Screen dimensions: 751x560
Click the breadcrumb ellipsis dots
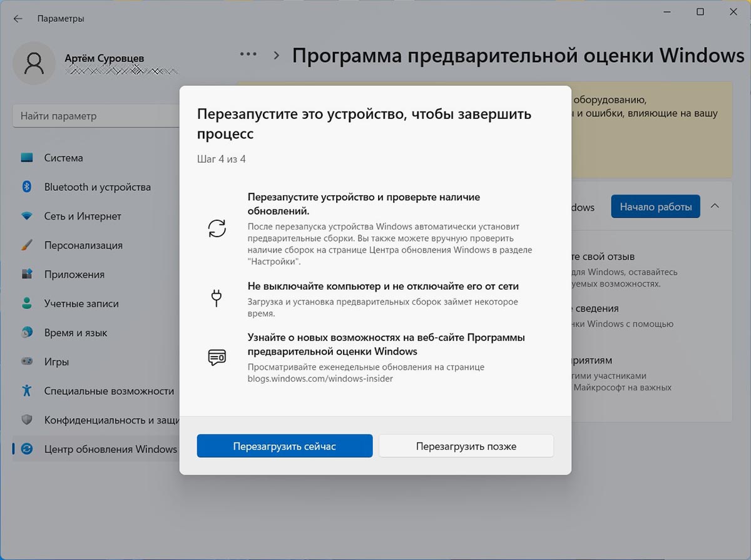tap(248, 54)
